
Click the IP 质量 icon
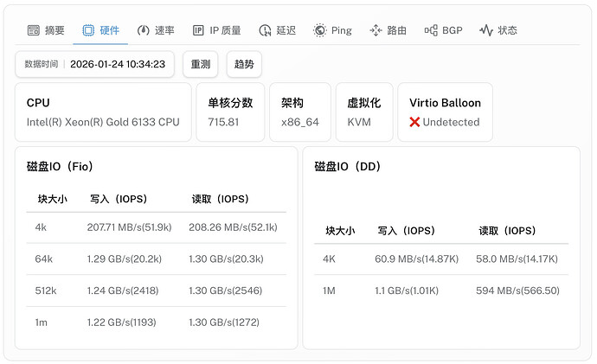[198, 30]
